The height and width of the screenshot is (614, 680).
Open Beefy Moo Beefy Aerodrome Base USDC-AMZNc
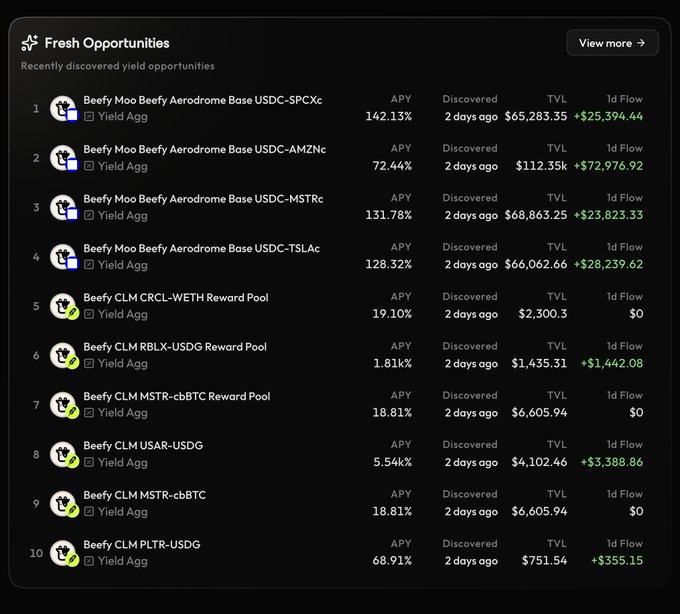pyautogui.click(x=204, y=150)
